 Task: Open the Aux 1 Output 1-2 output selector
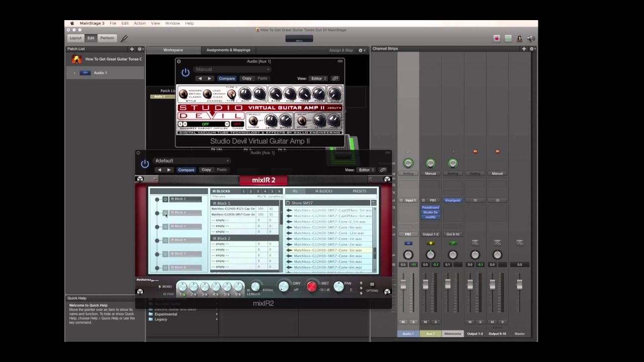pyautogui.click(x=430, y=234)
